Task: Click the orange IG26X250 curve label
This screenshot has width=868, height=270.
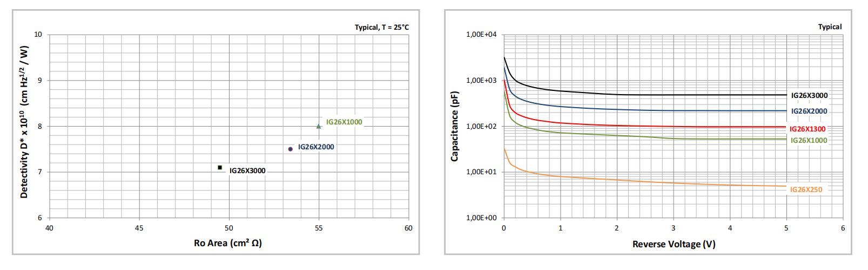Action: (806, 189)
